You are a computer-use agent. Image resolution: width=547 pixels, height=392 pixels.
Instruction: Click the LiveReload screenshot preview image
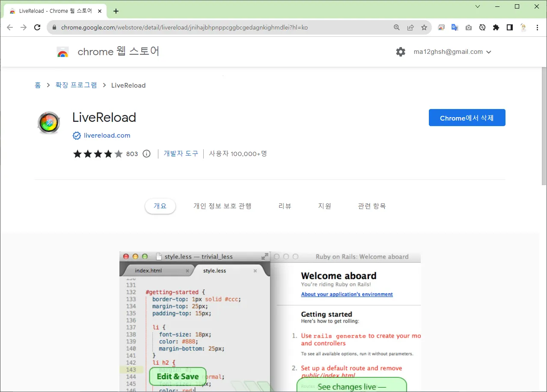pyautogui.click(x=270, y=321)
